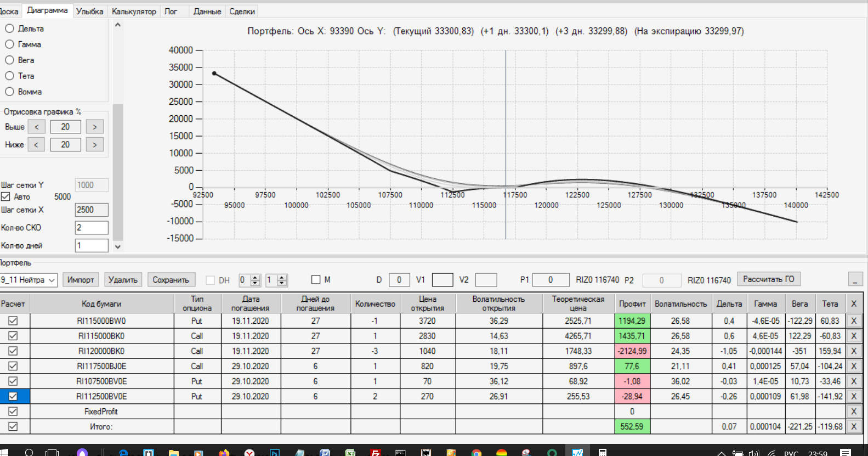This screenshot has width=868, height=456.
Task: Click the underscore button right of Рассчитать ГО
Action: [x=855, y=279]
